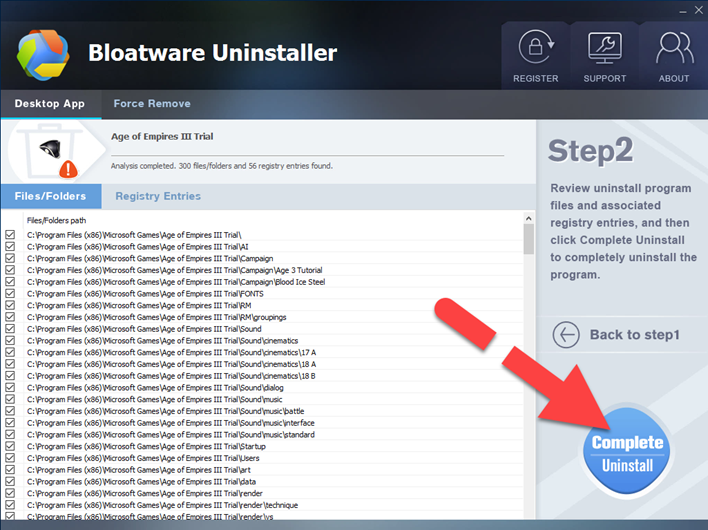
Task: Select the Files/Folders tab
Action: [51, 196]
